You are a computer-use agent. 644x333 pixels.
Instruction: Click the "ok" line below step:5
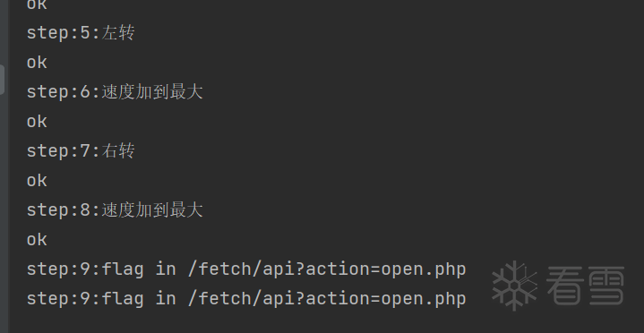tap(37, 63)
